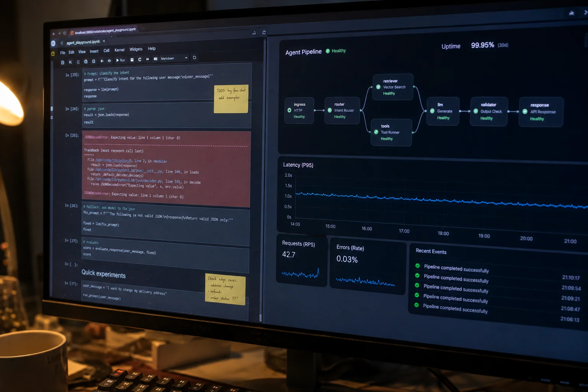The image size is (588, 392).
Task: Click the 'Check edge cases' sticky note
Action: [225, 288]
